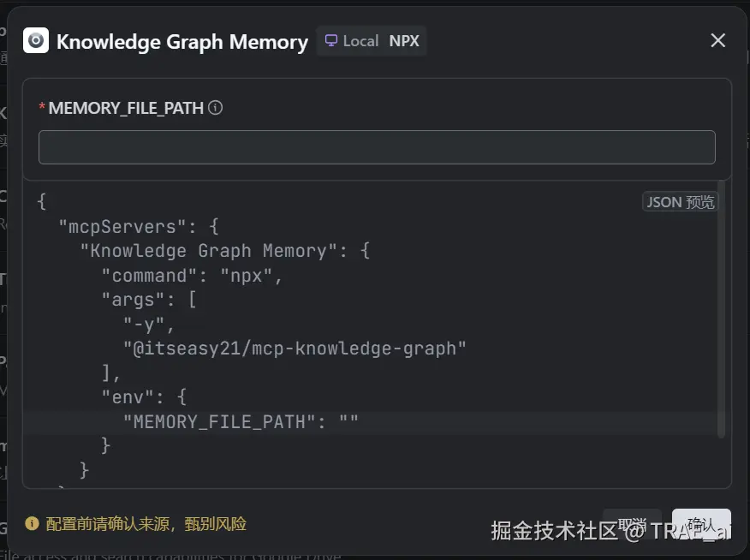Click the NPX badge in header

tap(404, 41)
